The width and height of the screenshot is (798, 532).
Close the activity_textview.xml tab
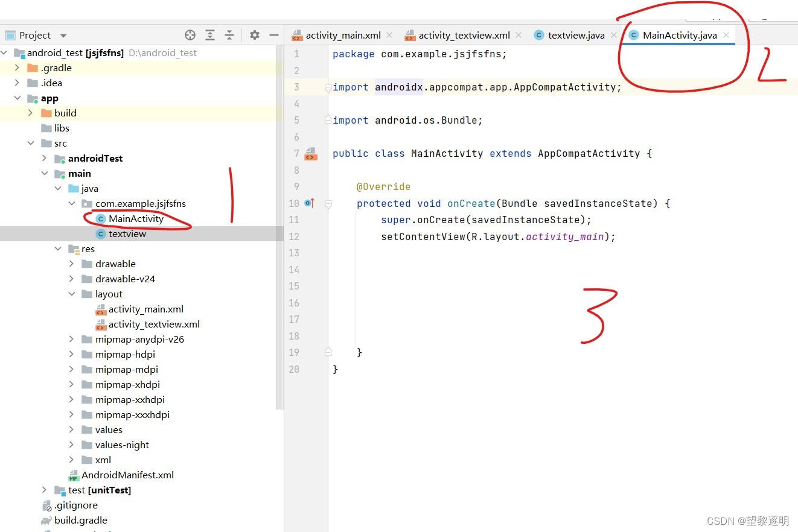point(519,35)
